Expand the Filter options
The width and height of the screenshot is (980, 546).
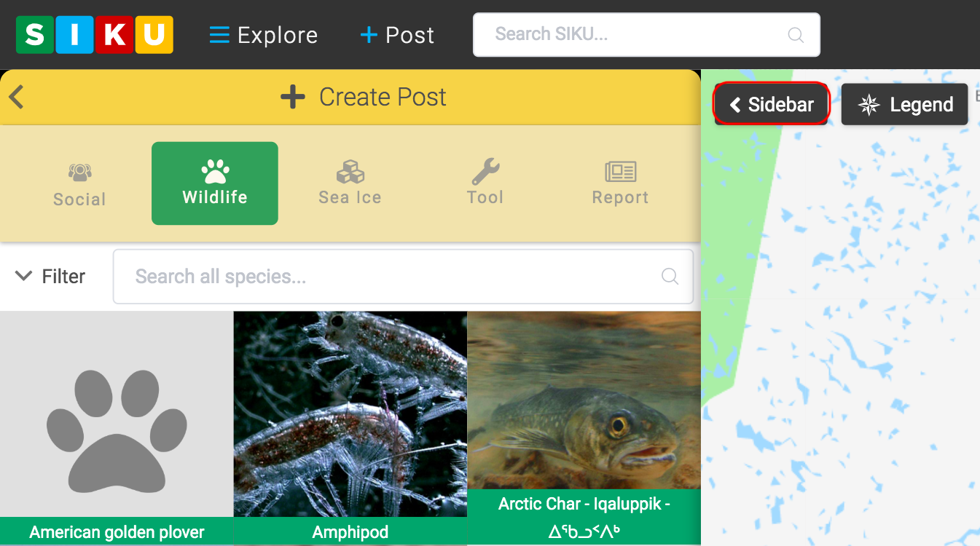pyautogui.click(x=49, y=276)
